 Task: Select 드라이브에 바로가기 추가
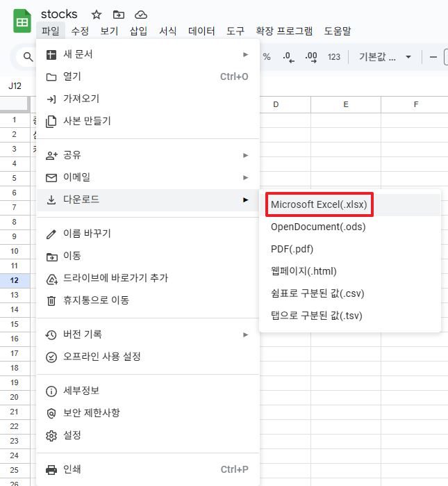click(x=148, y=278)
